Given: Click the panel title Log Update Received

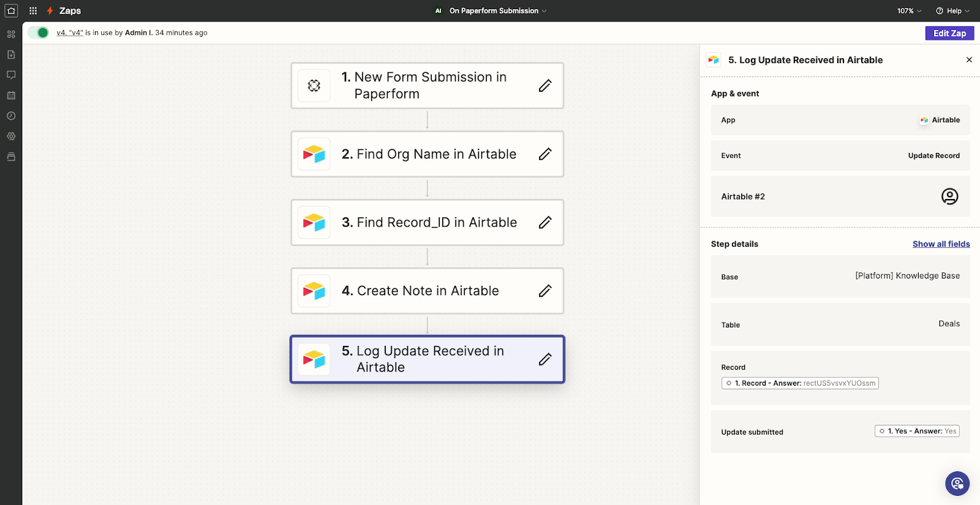Looking at the screenshot, I should point(805,60).
